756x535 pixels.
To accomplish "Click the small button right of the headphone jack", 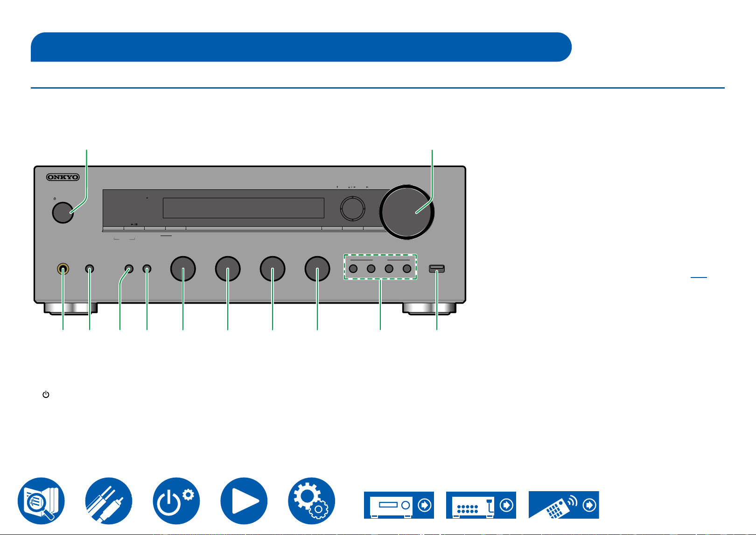I will tap(90, 269).
